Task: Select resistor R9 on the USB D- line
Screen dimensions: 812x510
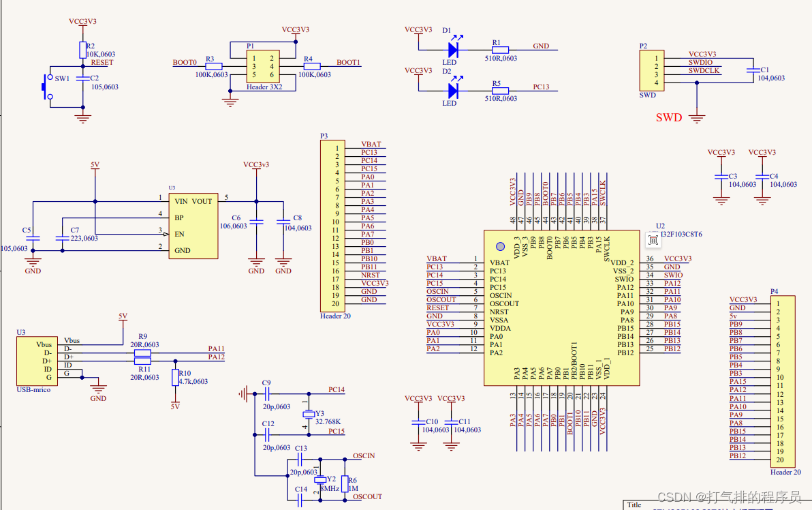Action: (x=142, y=353)
